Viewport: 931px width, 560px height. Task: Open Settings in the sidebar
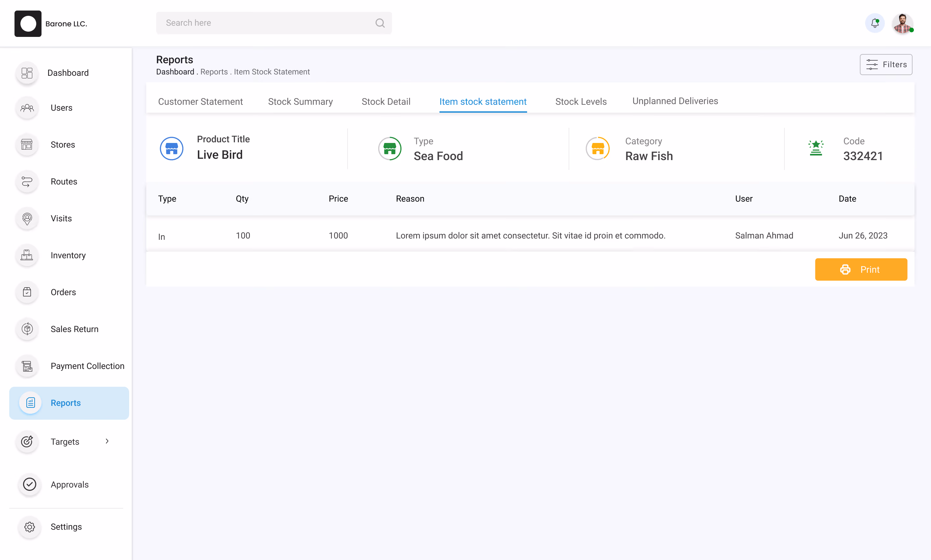coord(67,527)
